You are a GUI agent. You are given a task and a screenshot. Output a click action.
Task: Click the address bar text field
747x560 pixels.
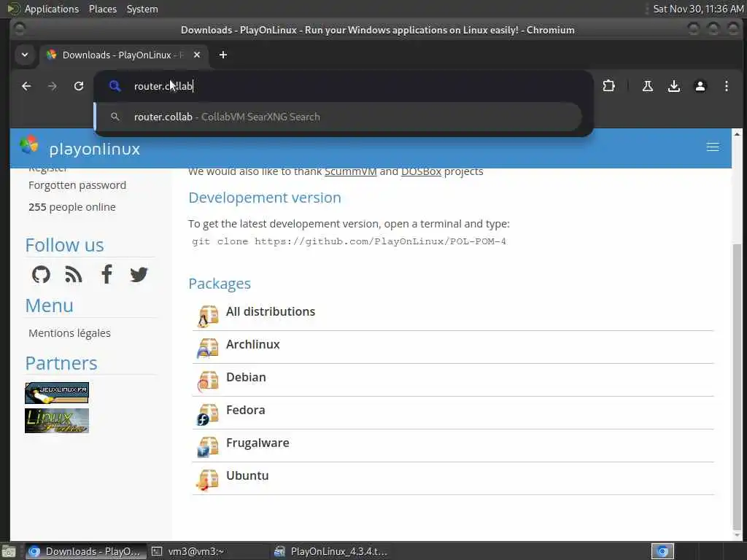pyautogui.click(x=350, y=86)
